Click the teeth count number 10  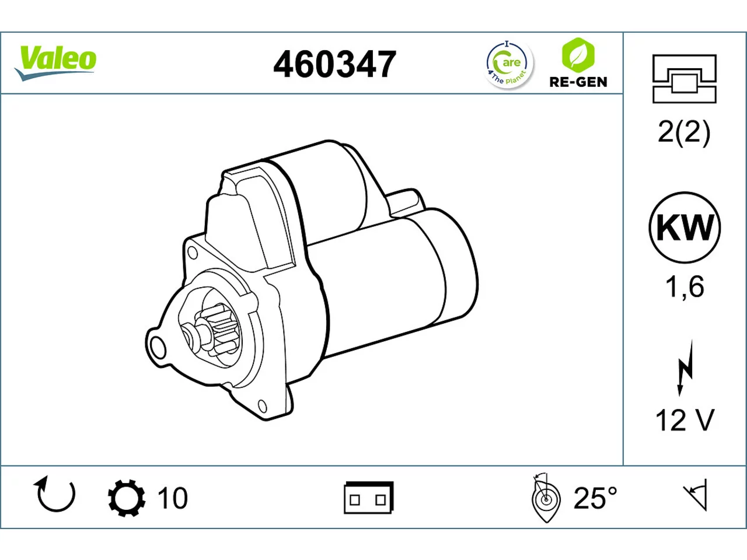(x=173, y=498)
